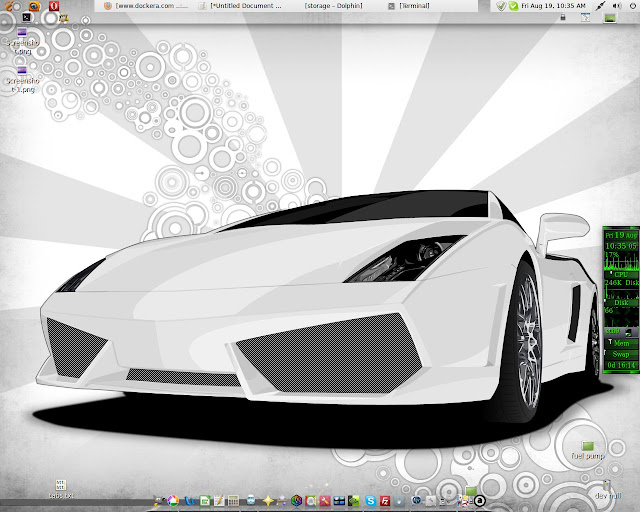Click the uptime 0d 16:14 display in GKrellM
640x512 pixels.
[x=621, y=365]
